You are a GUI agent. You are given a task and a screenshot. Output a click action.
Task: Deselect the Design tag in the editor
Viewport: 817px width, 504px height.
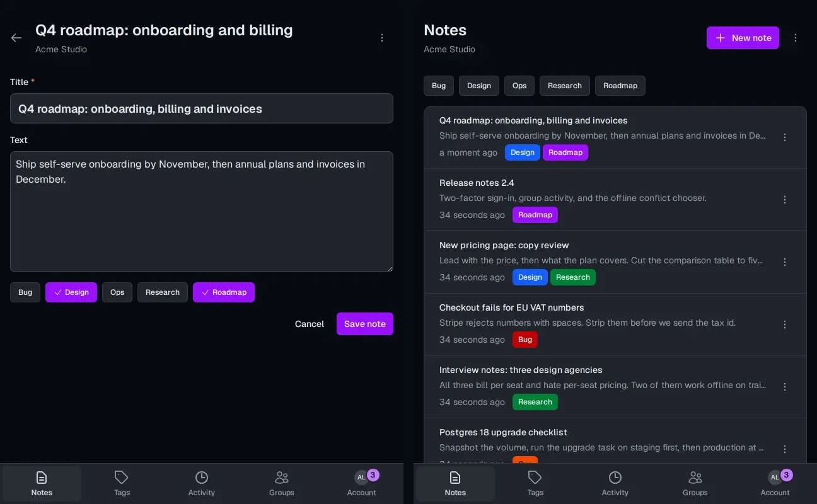(x=71, y=292)
